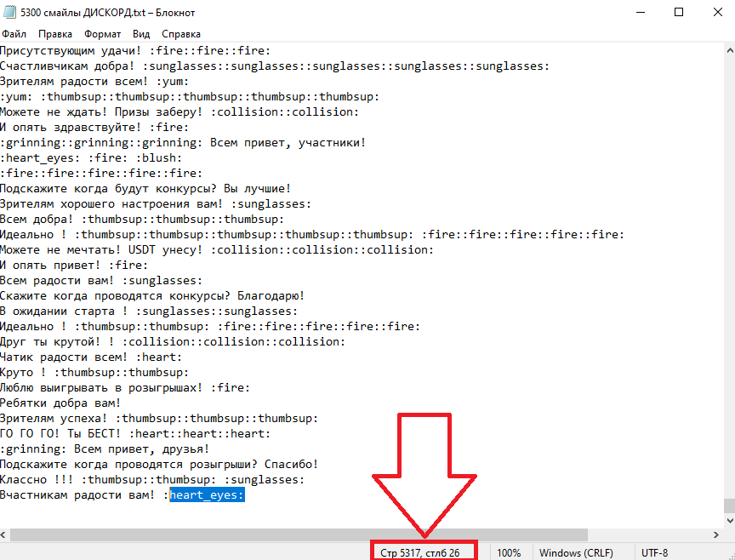Open the Справка menu

coord(181,34)
